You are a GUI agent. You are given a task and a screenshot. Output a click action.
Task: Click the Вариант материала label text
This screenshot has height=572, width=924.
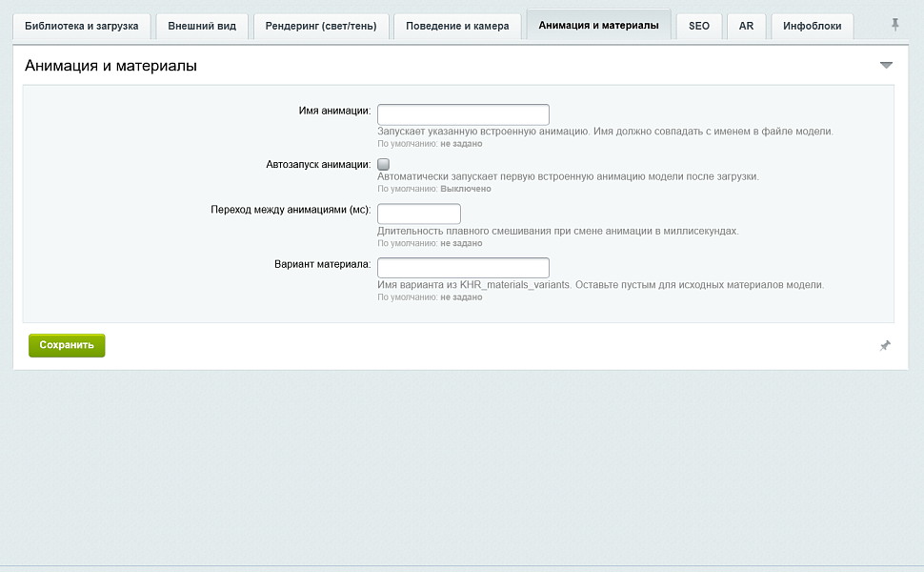[x=322, y=264]
